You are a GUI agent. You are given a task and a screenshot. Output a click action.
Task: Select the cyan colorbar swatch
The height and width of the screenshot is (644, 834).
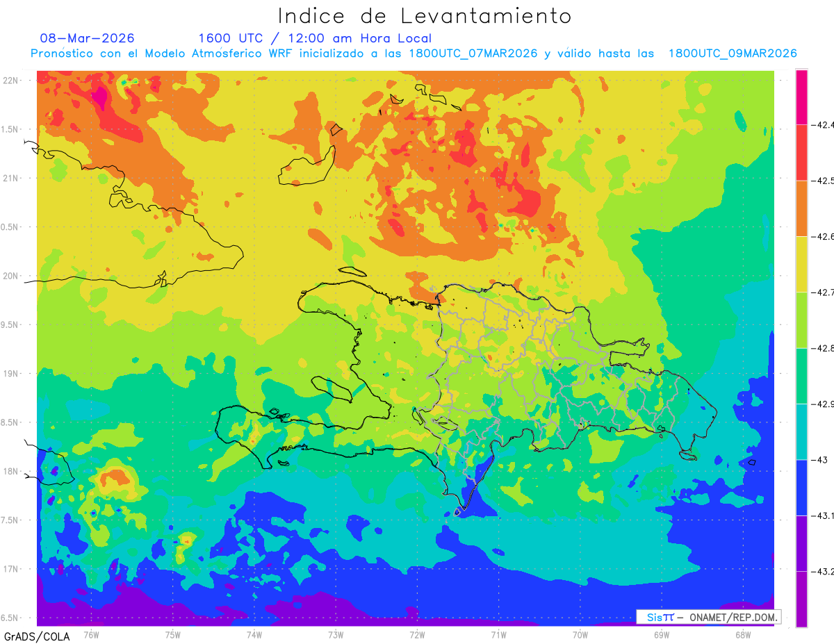801,431
